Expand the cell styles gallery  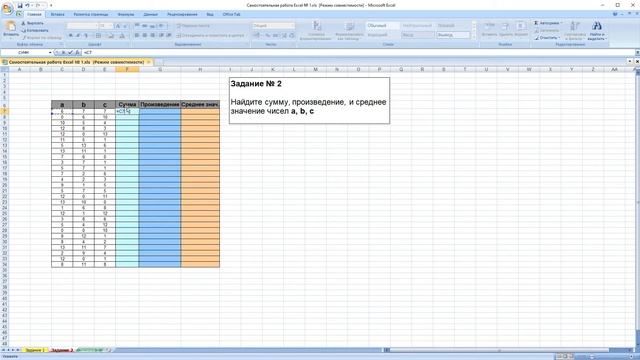pyautogui.click(x=474, y=37)
